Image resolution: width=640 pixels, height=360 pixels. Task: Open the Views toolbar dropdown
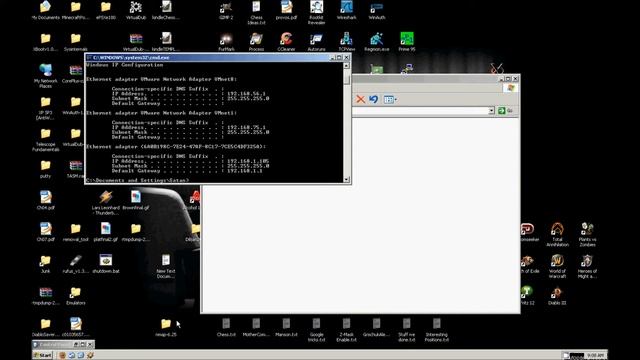[x=390, y=99]
